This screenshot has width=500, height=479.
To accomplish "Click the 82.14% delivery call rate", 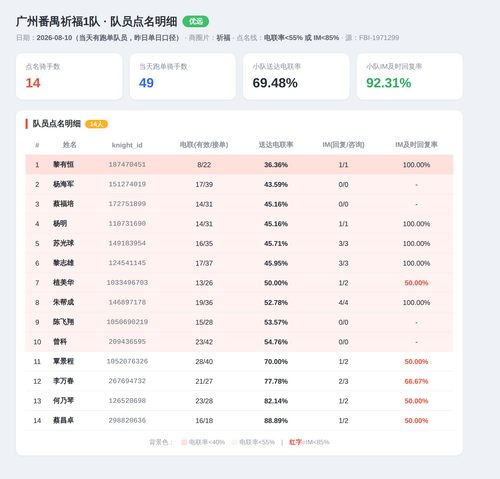I will pyautogui.click(x=276, y=401).
